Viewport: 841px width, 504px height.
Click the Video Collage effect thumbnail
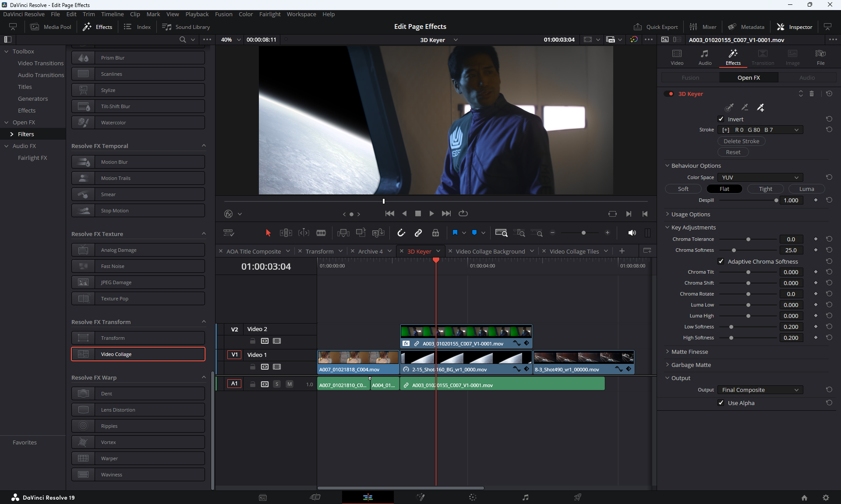pos(83,354)
